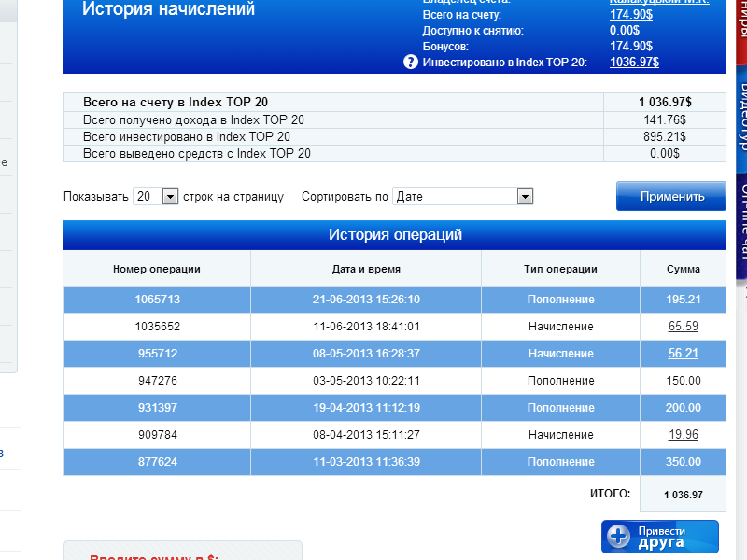Click the 141.76$ income value

665,120
